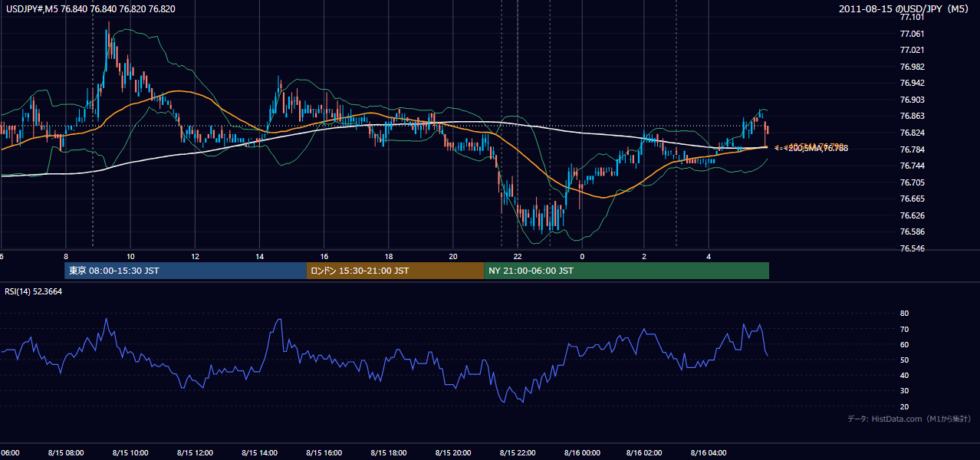Viewport: 980px width, 460px height.
Task: Click hour tick 0 under the price chart
Action: click(x=581, y=256)
